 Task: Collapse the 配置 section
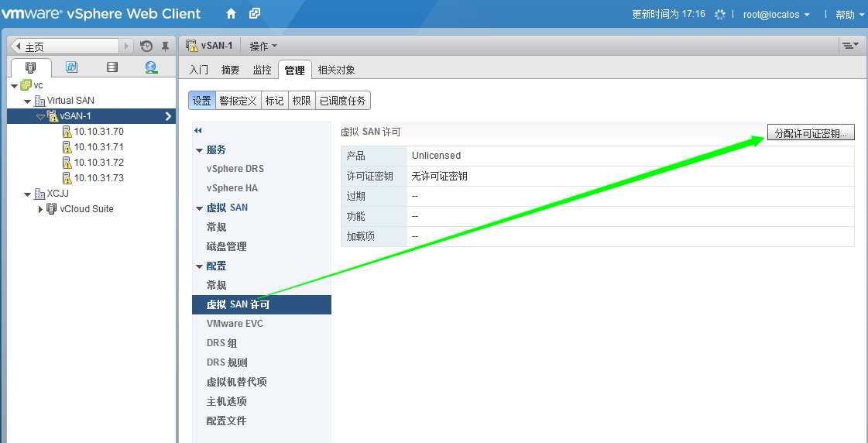point(199,266)
